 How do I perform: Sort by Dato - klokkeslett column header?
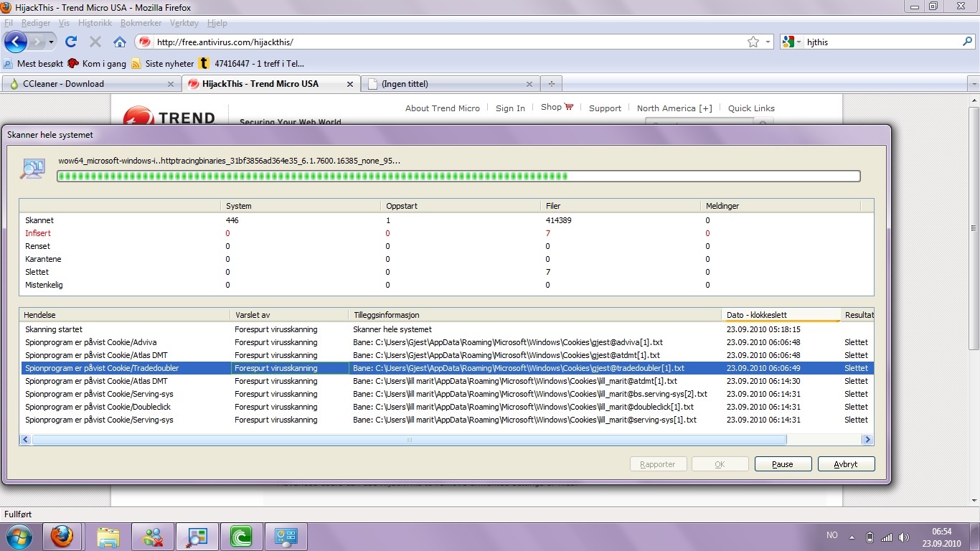tap(780, 315)
